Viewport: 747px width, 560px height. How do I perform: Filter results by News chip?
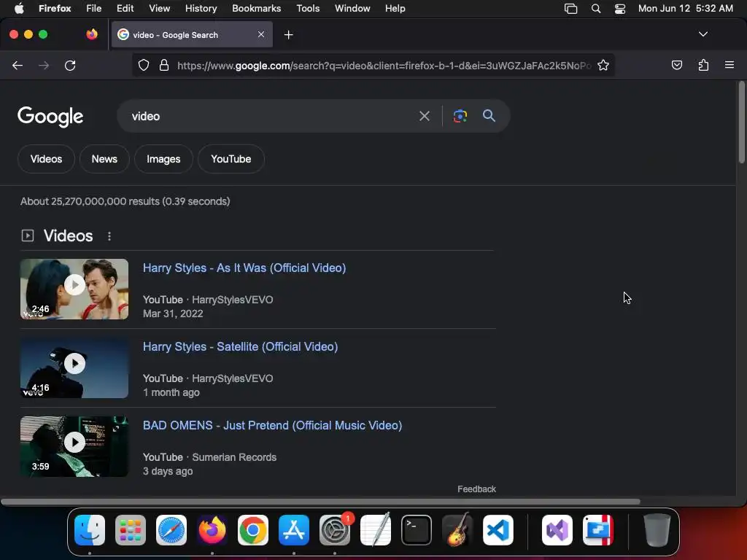104,159
